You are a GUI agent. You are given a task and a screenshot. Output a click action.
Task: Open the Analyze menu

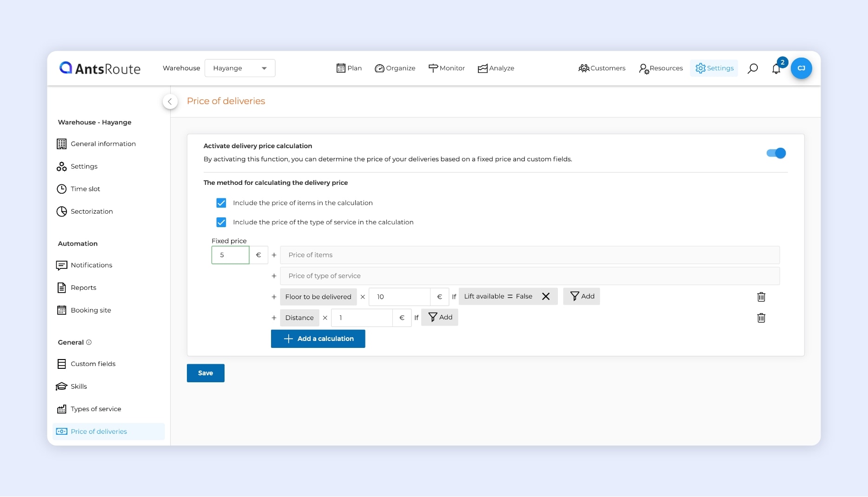tap(496, 68)
